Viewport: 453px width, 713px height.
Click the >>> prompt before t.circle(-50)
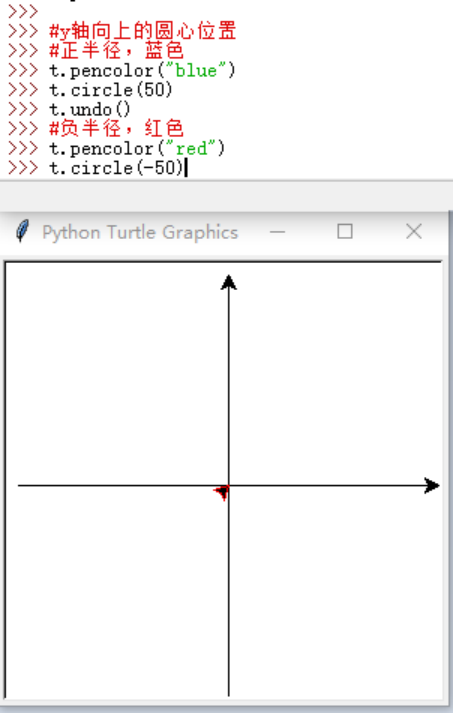(x=23, y=168)
